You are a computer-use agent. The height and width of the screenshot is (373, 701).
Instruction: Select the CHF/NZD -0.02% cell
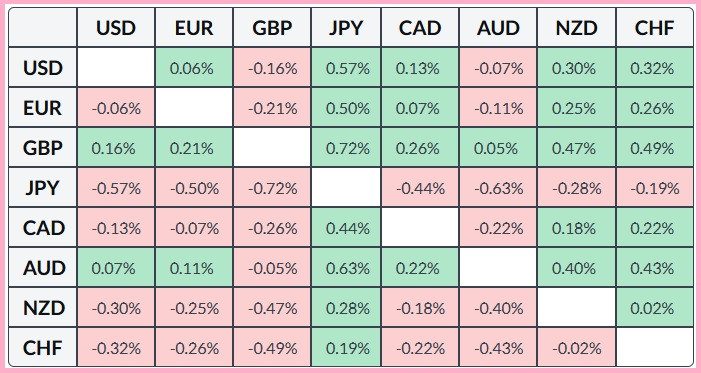pos(577,348)
